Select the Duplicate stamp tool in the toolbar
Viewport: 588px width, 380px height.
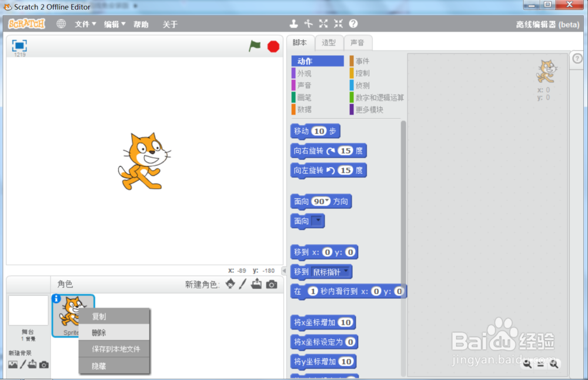(293, 24)
